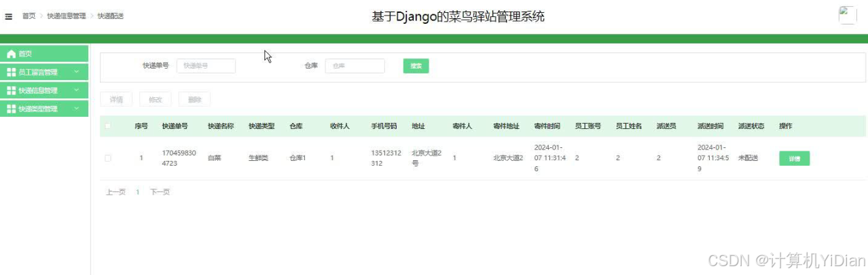Click the home icon in sidebar
The width and height of the screenshot is (868, 275).
pyautogui.click(x=11, y=54)
